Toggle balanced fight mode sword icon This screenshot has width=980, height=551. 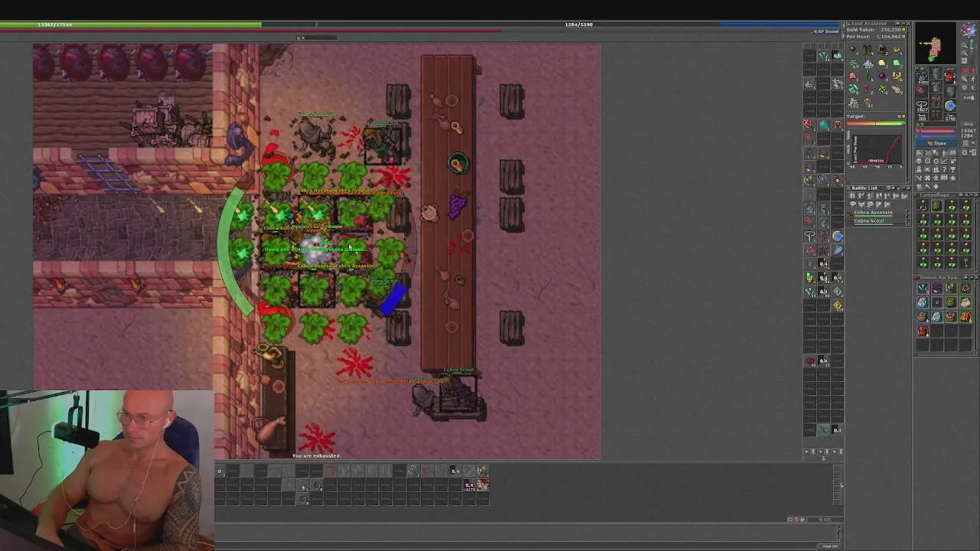pyautogui.click(x=965, y=78)
